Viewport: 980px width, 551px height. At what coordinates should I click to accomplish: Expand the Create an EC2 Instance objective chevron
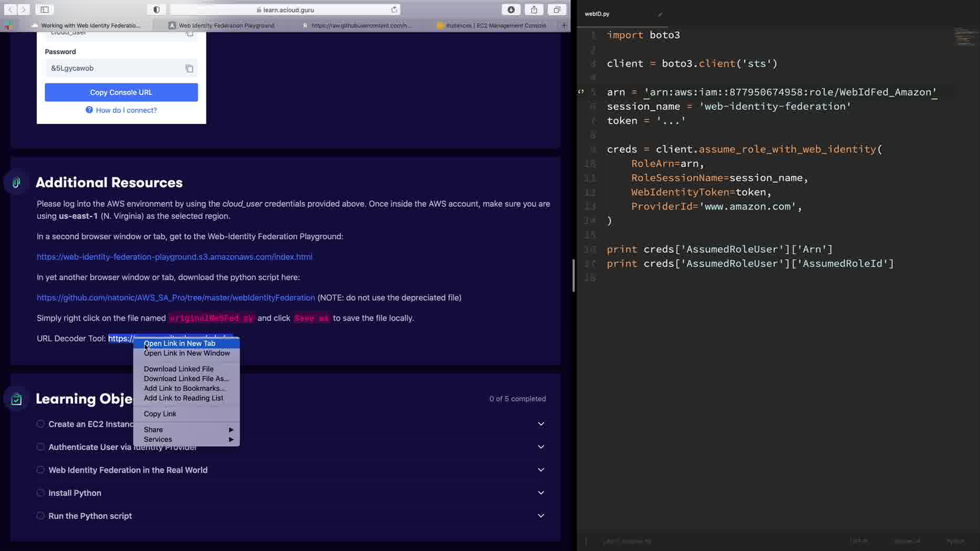[x=541, y=424]
